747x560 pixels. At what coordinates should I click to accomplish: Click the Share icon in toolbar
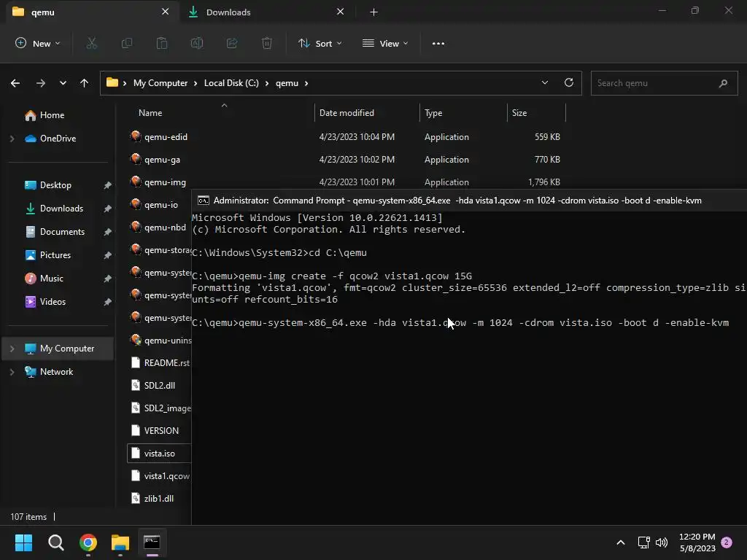point(232,43)
